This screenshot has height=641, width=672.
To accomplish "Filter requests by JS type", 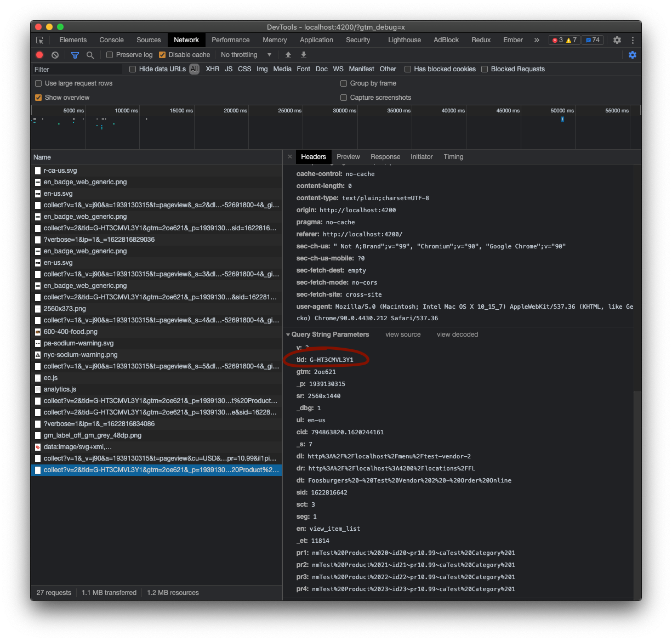I will tap(229, 69).
